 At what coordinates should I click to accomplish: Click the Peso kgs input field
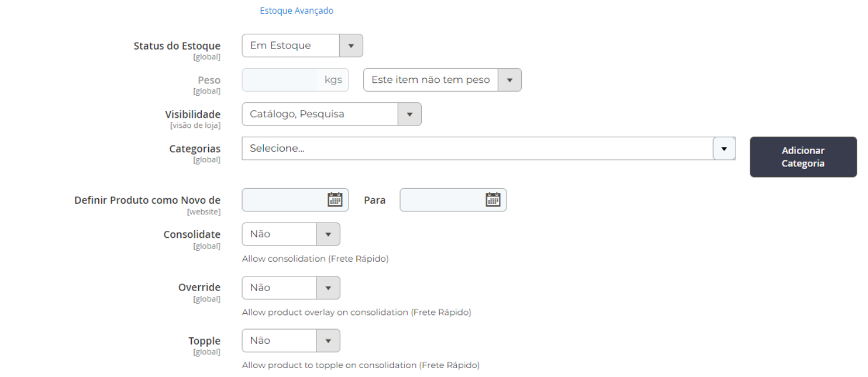click(280, 80)
